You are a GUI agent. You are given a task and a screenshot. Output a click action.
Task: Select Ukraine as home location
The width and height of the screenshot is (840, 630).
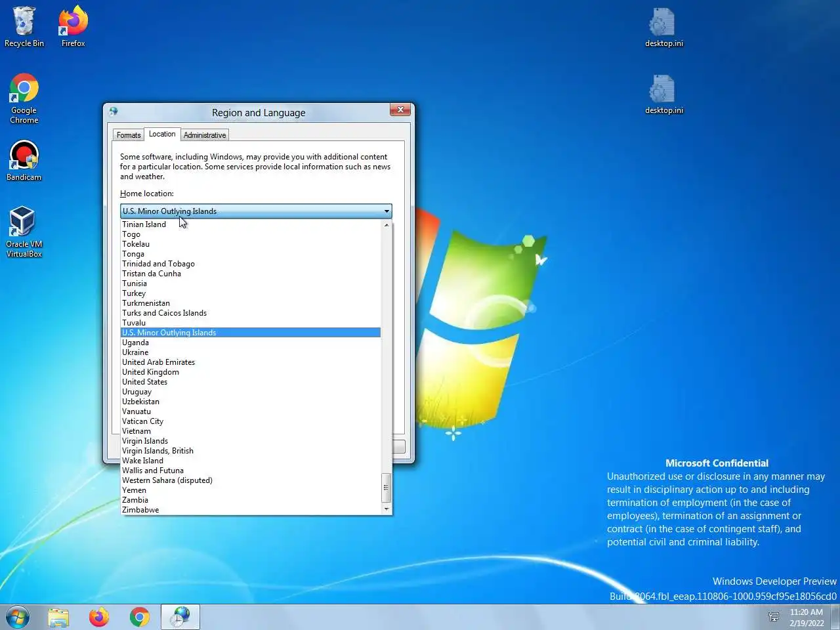pyautogui.click(x=251, y=352)
